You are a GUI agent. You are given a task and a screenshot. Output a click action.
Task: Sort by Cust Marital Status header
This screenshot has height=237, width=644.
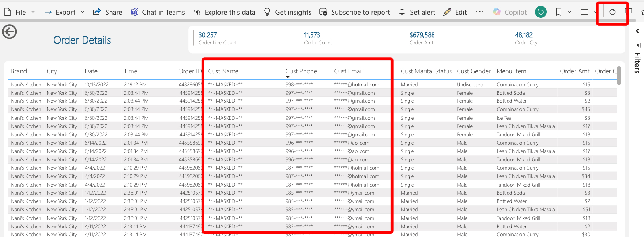pyautogui.click(x=426, y=71)
